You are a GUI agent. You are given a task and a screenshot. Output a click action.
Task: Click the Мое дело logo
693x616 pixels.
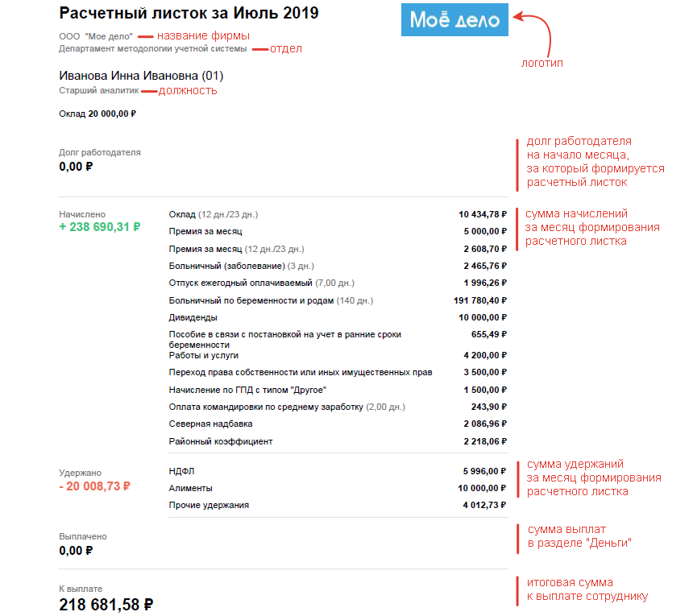(x=454, y=20)
